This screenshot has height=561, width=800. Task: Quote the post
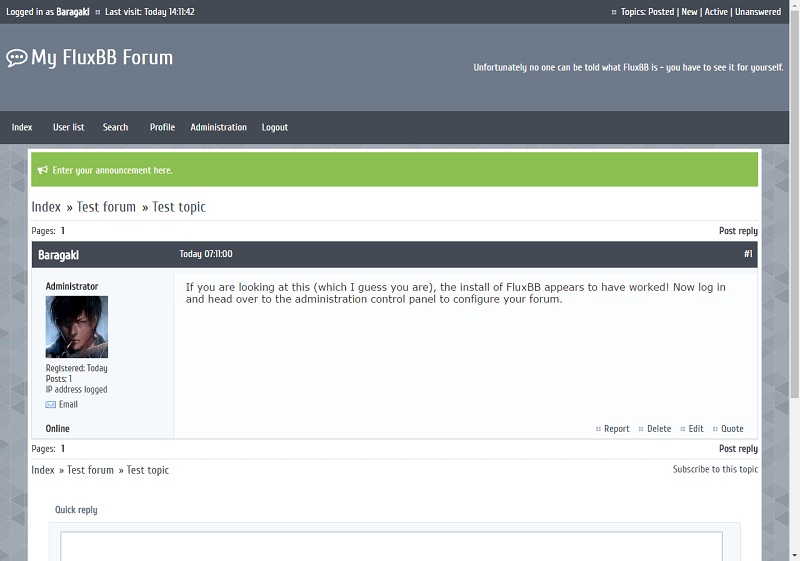click(732, 428)
